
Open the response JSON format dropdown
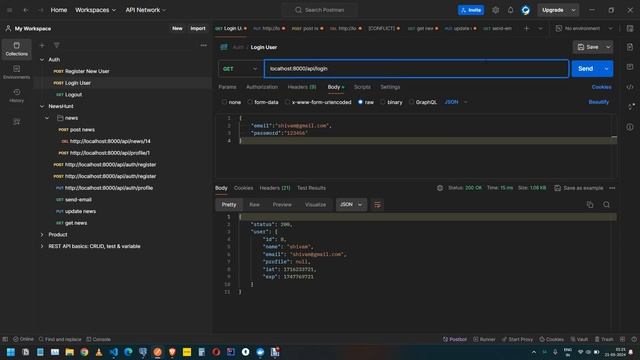point(351,204)
